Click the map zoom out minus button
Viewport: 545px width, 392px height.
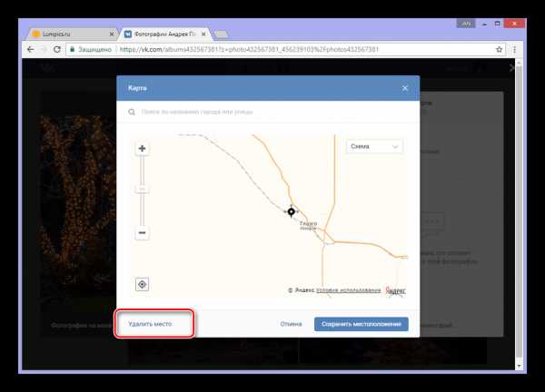(142, 232)
